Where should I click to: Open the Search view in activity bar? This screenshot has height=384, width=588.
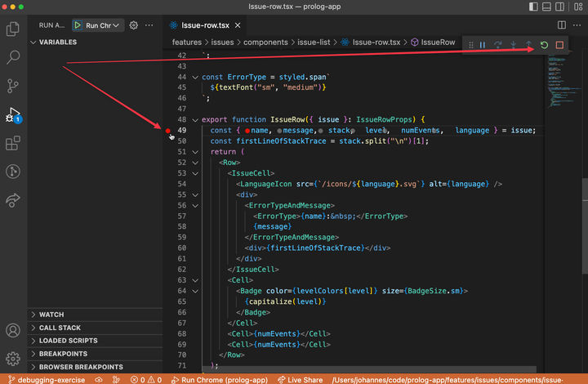coord(13,57)
